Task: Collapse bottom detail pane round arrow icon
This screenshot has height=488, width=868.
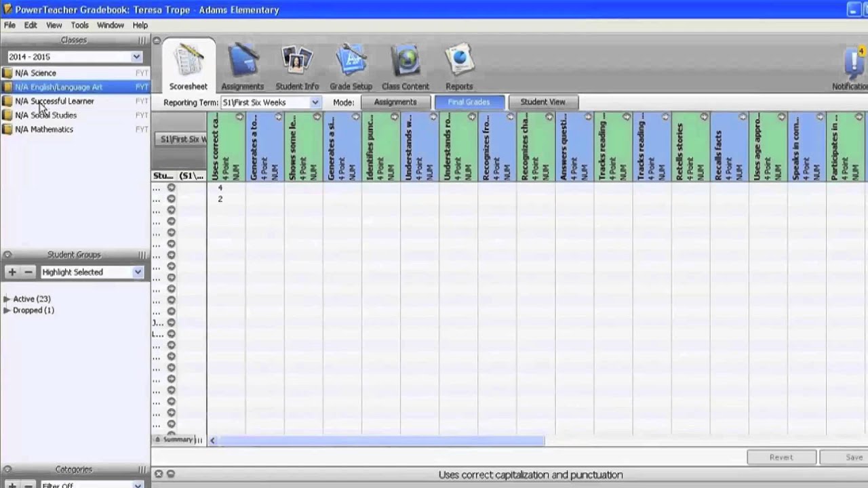Action: [x=170, y=474]
